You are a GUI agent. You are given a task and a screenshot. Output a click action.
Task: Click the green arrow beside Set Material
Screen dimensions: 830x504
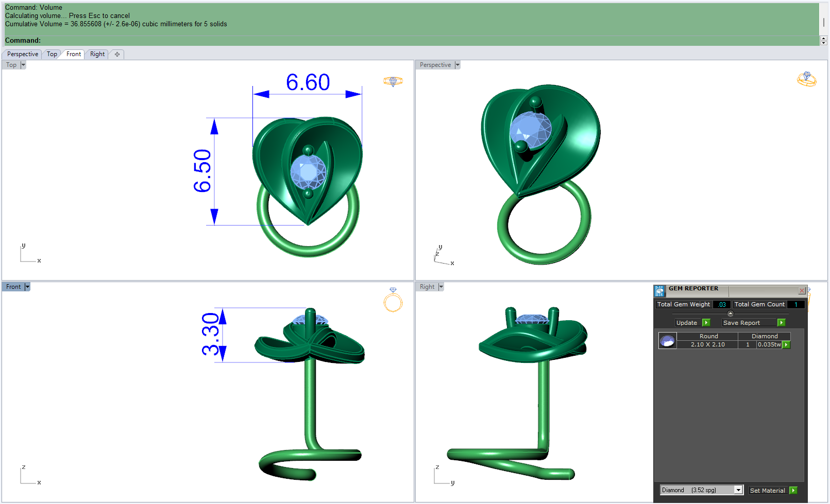(x=793, y=491)
